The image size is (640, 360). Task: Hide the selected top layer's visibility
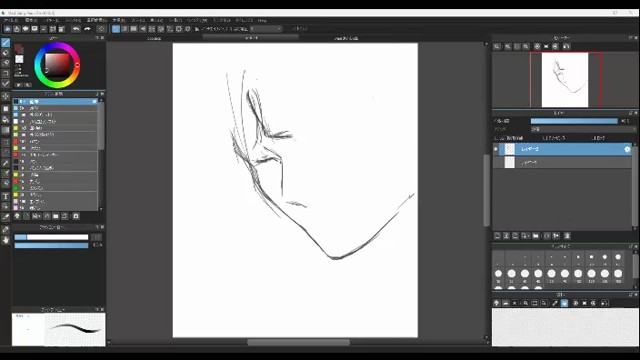pos(496,149)
